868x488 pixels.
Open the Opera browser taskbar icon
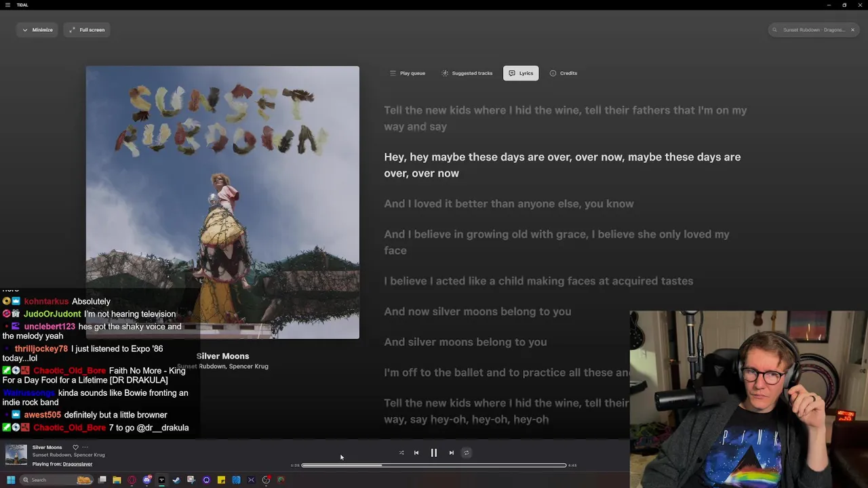(x=132, y=480)
